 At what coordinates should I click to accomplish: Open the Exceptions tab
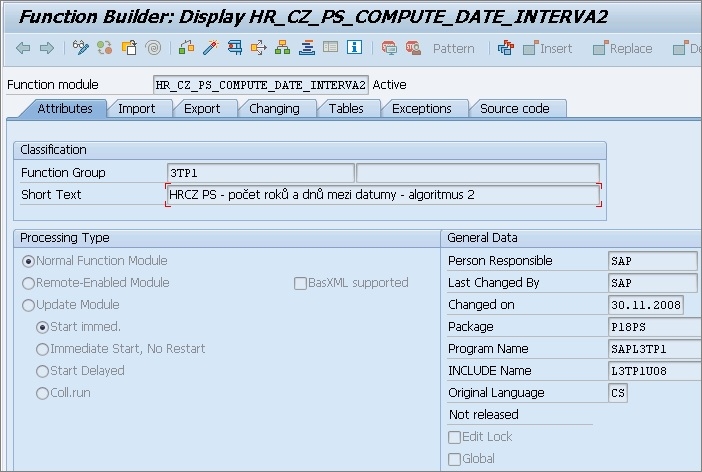(421, 109)
